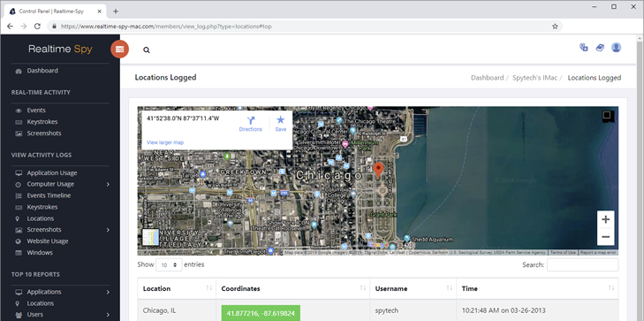
Task: Click the Application Usage monitor icon
Action: [x=18, y=173]
